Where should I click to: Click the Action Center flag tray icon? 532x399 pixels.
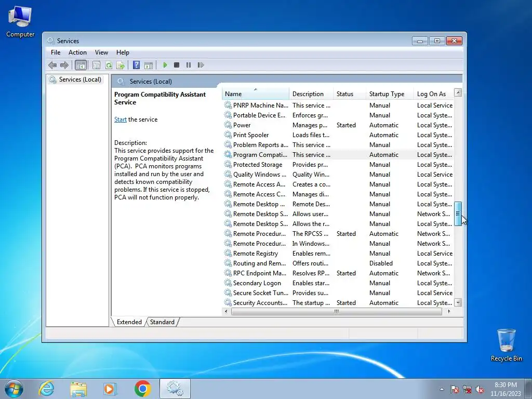(454, 390)
